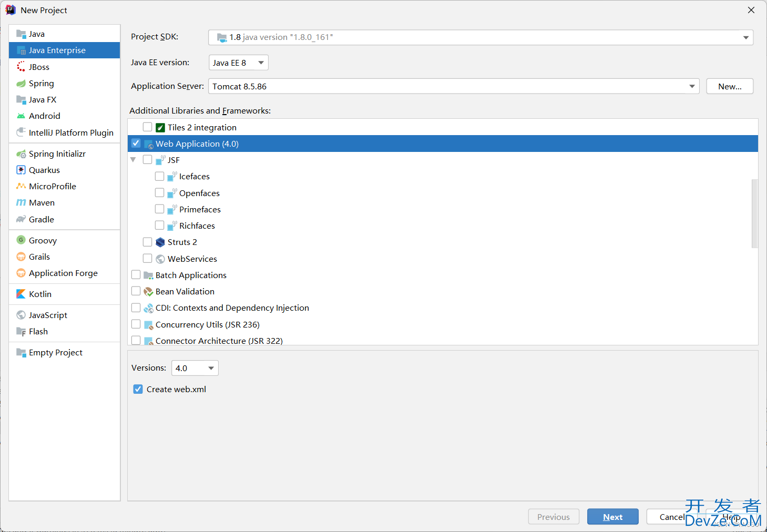Select Gradle project type label
Image resolution: width=767 pixels, height=532 pixels.
pyautogui.click(x=42, y=219)
